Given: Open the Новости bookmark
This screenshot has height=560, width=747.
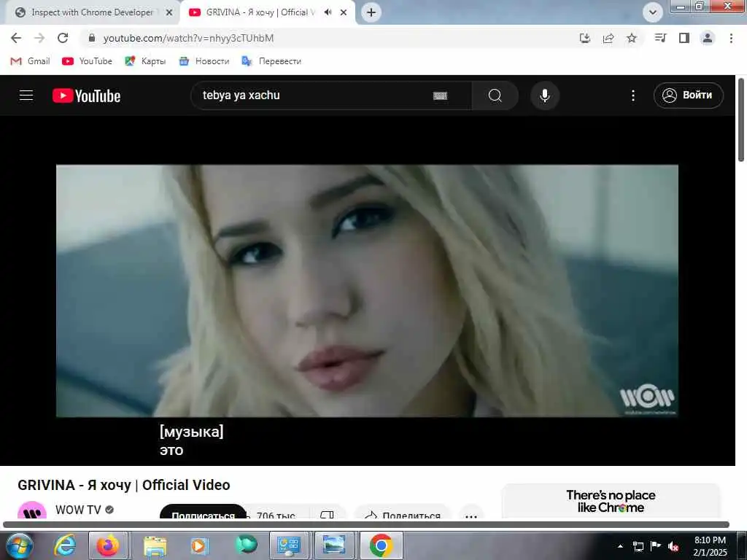Looking at the screenshot, I should (204, 61).
